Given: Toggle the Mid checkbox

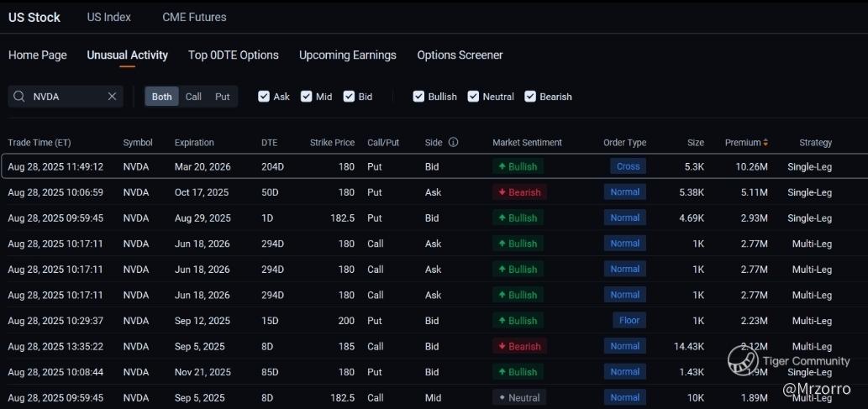Looking at the screenshot, I should tap(307, 97).
